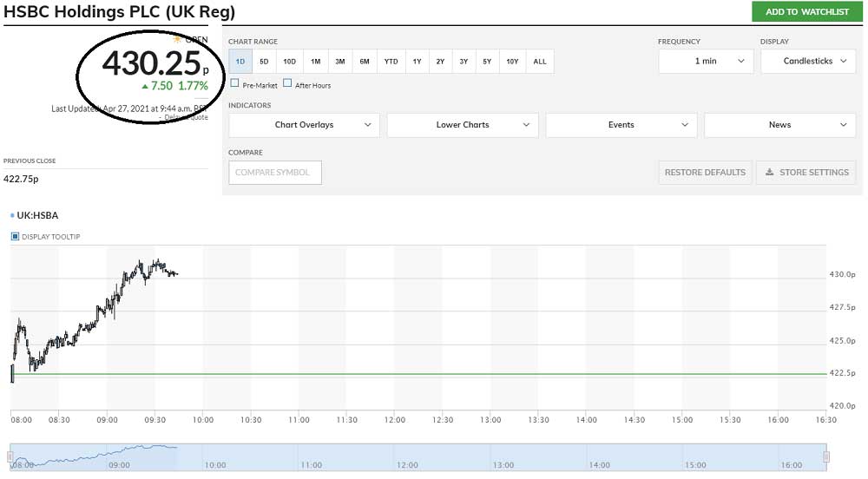Enable the After Hours checkbox

pos(287,83)
